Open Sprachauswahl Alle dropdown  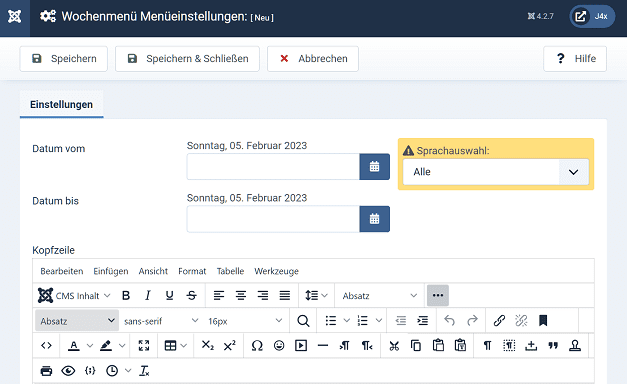(496, 172)
